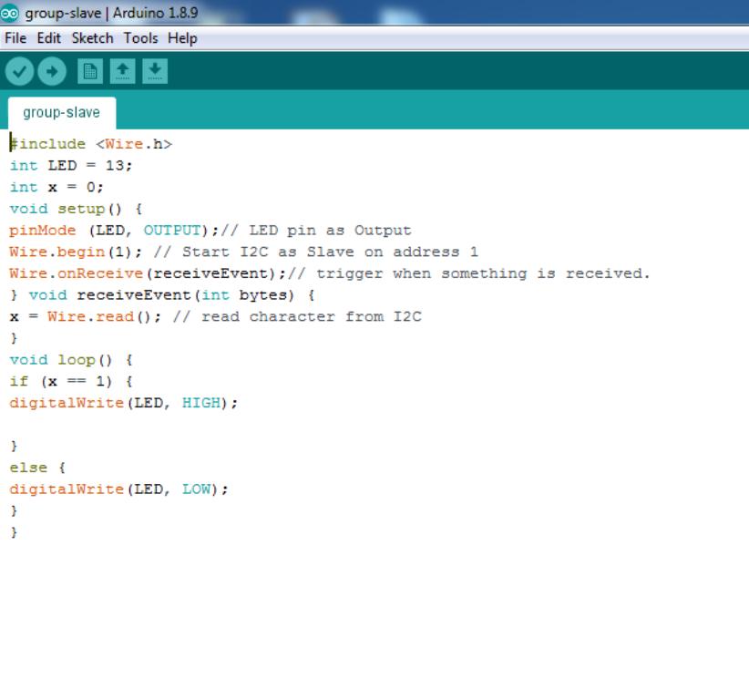749x700 pixels.
Task: Click the digitalWrite(LED, LOW) line
Action: click(x=119, y=489)
